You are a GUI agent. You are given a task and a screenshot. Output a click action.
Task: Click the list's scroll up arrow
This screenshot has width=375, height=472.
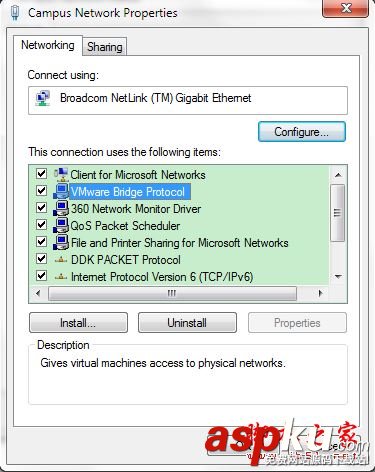(x=338, y=175)
